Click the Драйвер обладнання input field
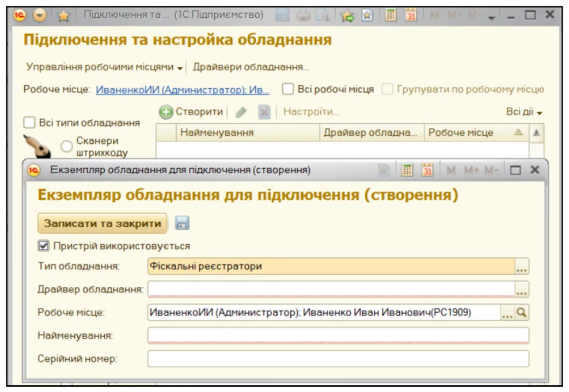Image resolution: width=569 pixels, height=392 pixels. click(331, 290)
